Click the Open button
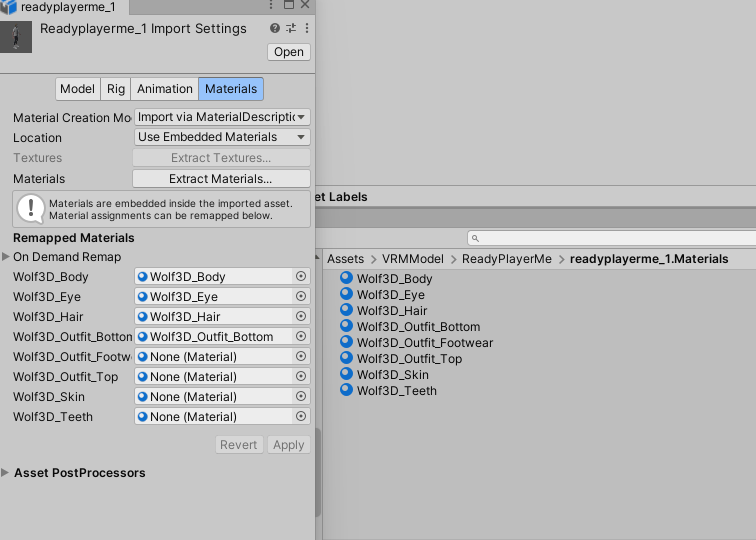This screenshot has width=756, height=540. point(289,52)
